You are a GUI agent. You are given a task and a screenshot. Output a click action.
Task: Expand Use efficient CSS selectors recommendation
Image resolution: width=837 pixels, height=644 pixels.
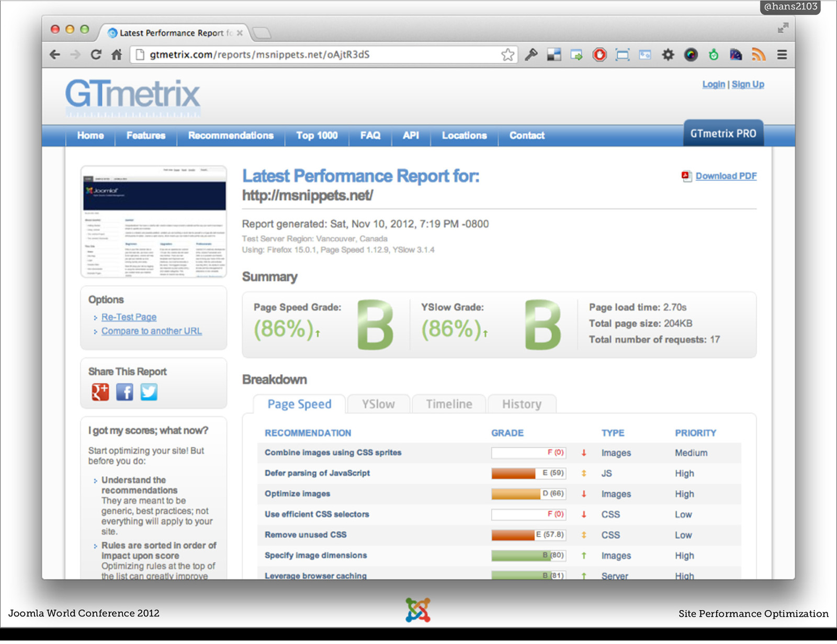click(x=316, y=514)
